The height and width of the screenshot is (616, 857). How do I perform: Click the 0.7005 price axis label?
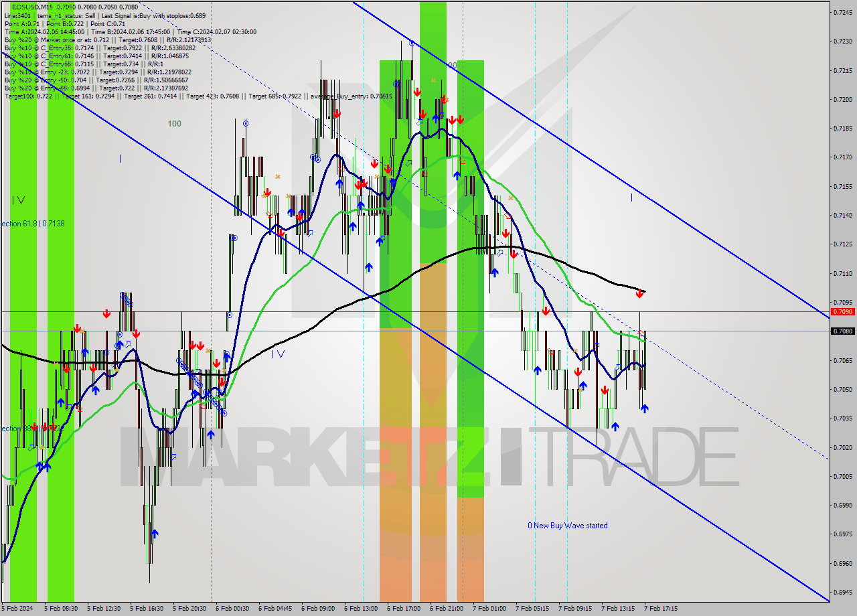842,476
